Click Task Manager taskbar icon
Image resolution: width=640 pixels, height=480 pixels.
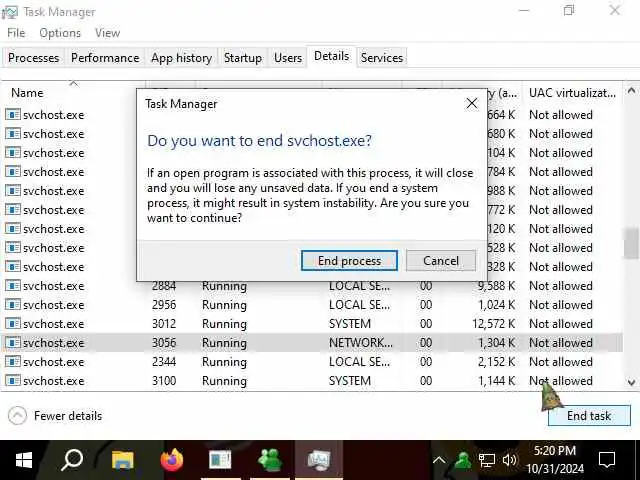pos(319,460)
